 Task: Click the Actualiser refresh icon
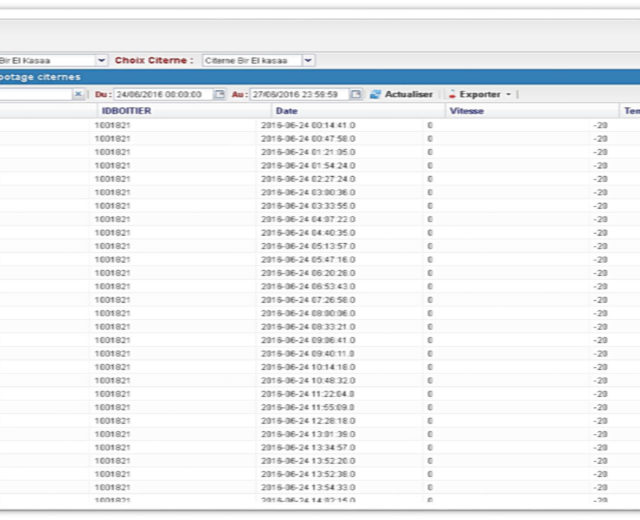tap(375, 94)
